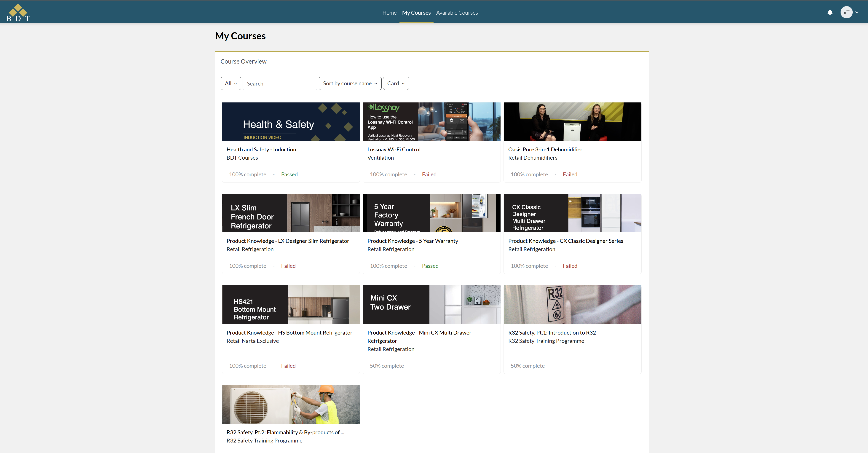This screenshot has height=453, width=868.
Task: Click R32 Safety Training Programme under Pt.2
Action: click(264, 441)
